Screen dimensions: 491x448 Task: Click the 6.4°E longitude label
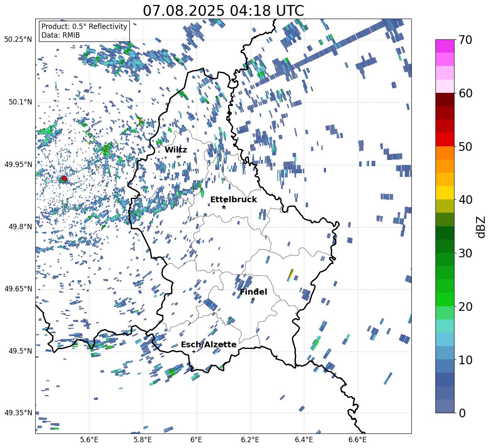tap(304, 440)
